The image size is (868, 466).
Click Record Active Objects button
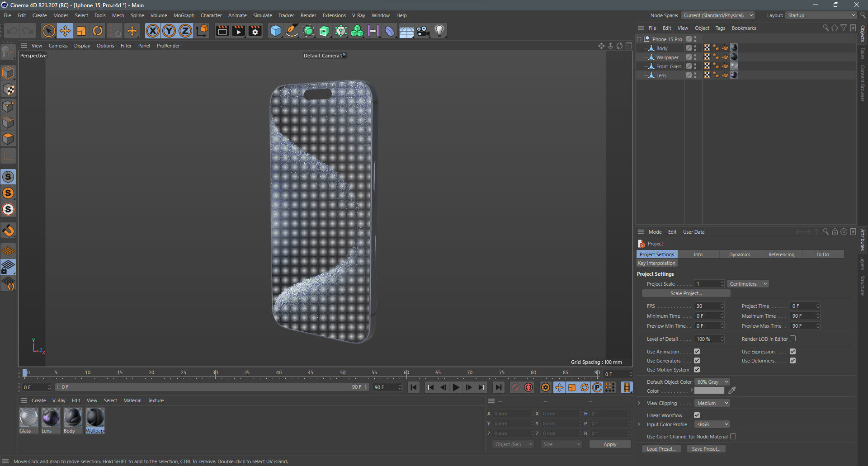(x=515, y=387)
